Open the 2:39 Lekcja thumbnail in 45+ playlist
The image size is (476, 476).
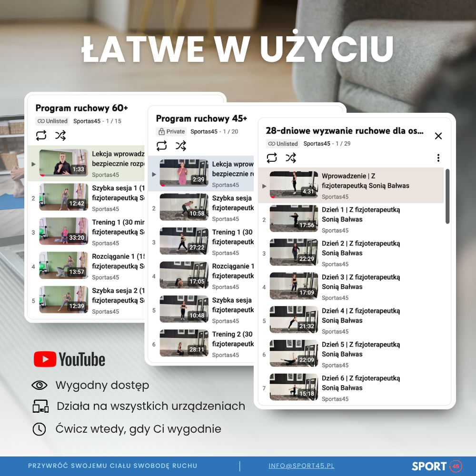point(184,173)
